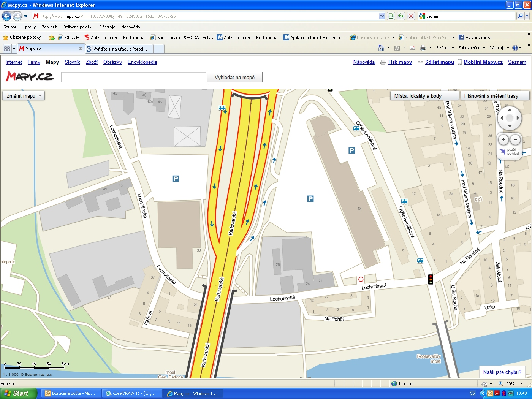The width and height of the screenshot is (532, 399).
Task: Open search provider dropdown arrow
Action: click(x=527, y=16)
